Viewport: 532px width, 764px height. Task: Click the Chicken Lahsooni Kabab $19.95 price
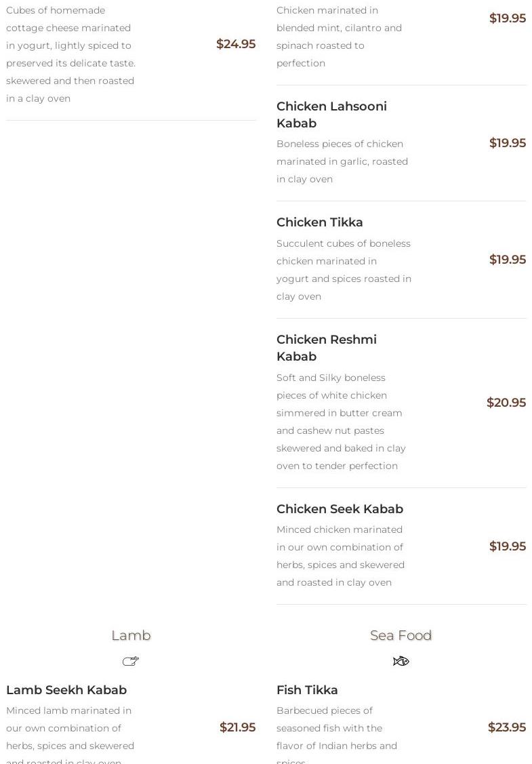(508, 143)
